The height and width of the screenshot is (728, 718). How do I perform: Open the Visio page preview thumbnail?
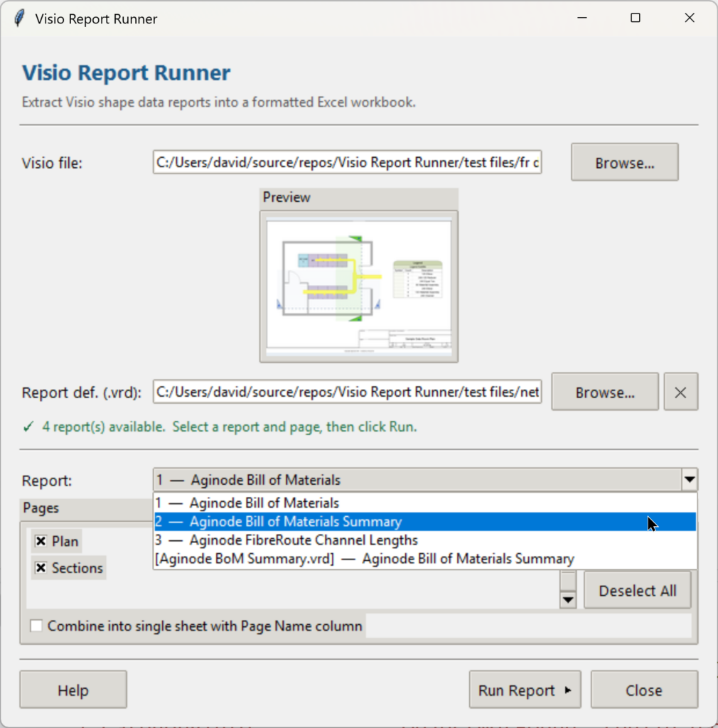pos(359,287)
